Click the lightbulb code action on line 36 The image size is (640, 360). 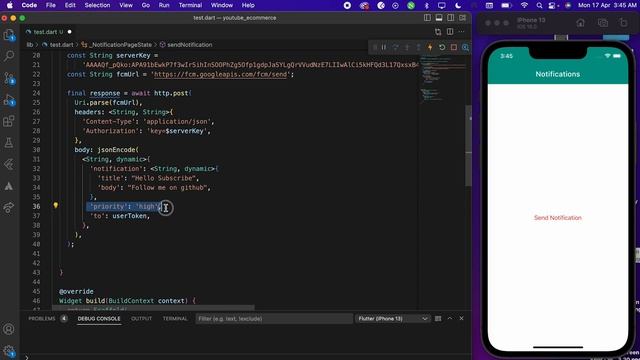pyautogui.click(x=56, y=206)
